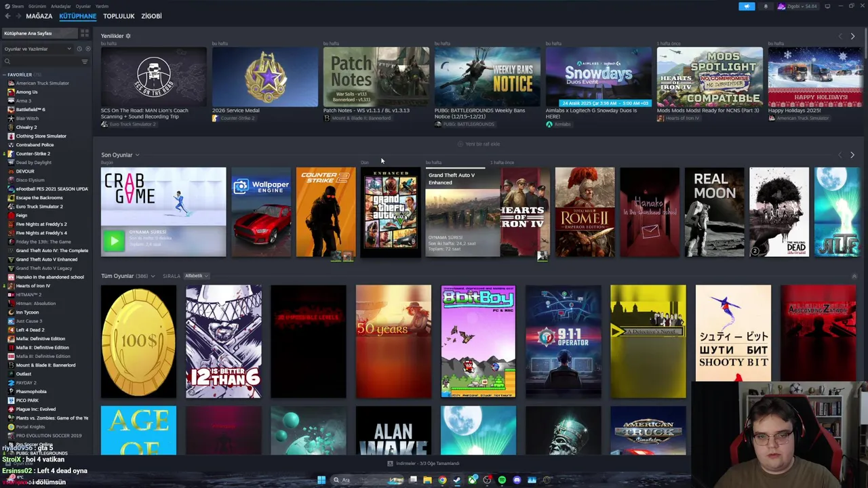Switch to the TOPLULUK tab
This screenshot has width=868, height=488.
(x=119, y=16)
